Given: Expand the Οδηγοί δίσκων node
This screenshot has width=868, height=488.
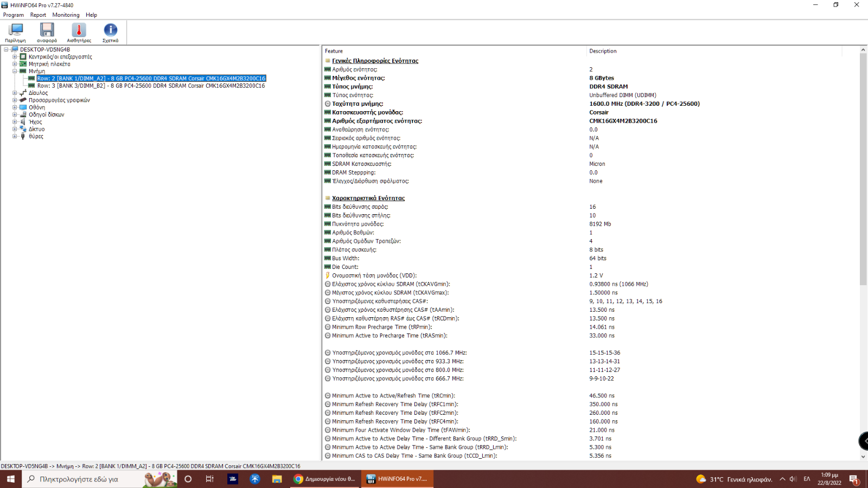Looking at the screenshot, I should tap(15, 114).
